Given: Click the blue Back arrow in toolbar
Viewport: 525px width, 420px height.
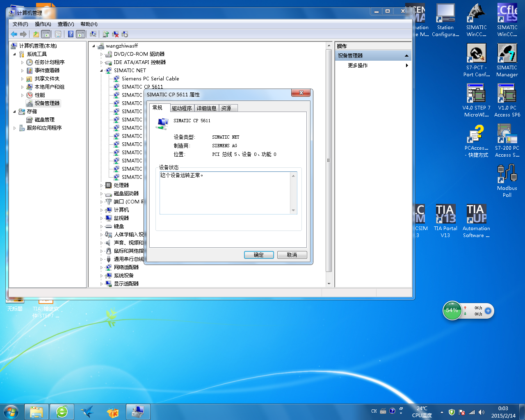Looking at the screenshot, I should point(14,34).
